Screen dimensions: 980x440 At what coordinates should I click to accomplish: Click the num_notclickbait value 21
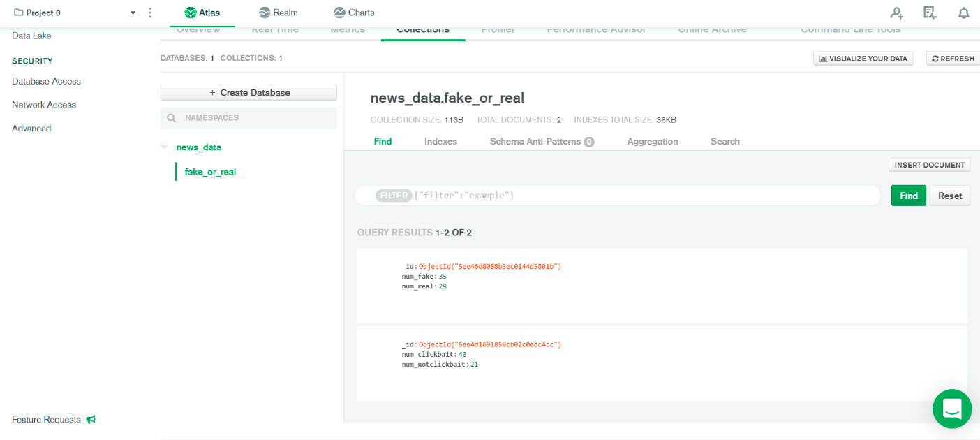pyautogui.click(x=474, y=364)
